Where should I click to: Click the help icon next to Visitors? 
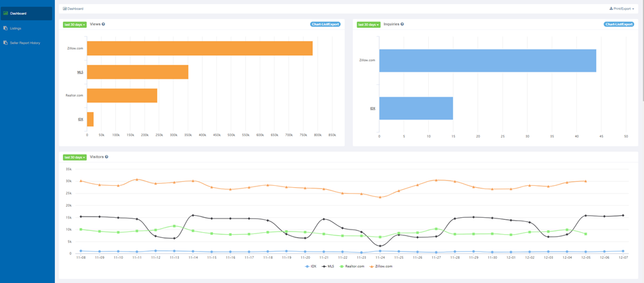pos(106,157)
